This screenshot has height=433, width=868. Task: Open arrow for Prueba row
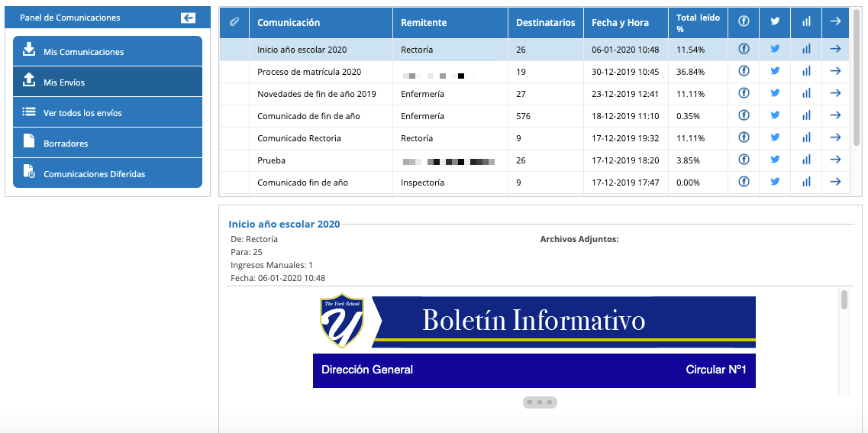[836, 160]
